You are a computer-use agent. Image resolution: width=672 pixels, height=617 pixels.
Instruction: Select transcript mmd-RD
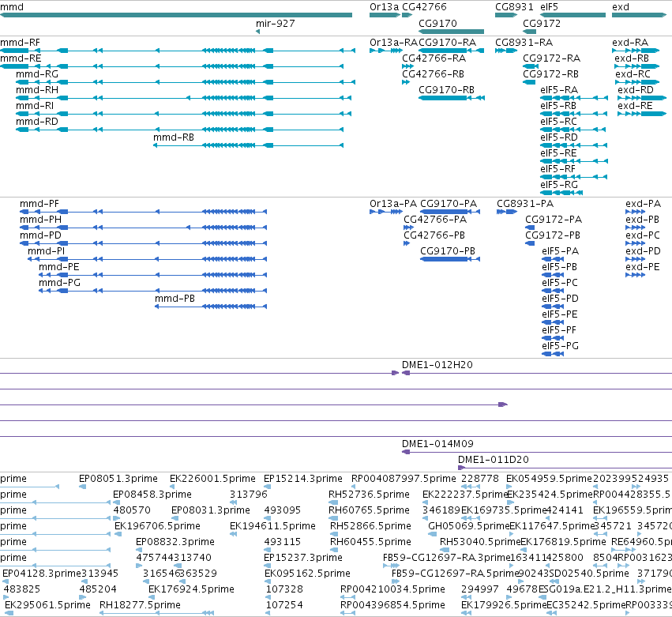tap(37, 122)
